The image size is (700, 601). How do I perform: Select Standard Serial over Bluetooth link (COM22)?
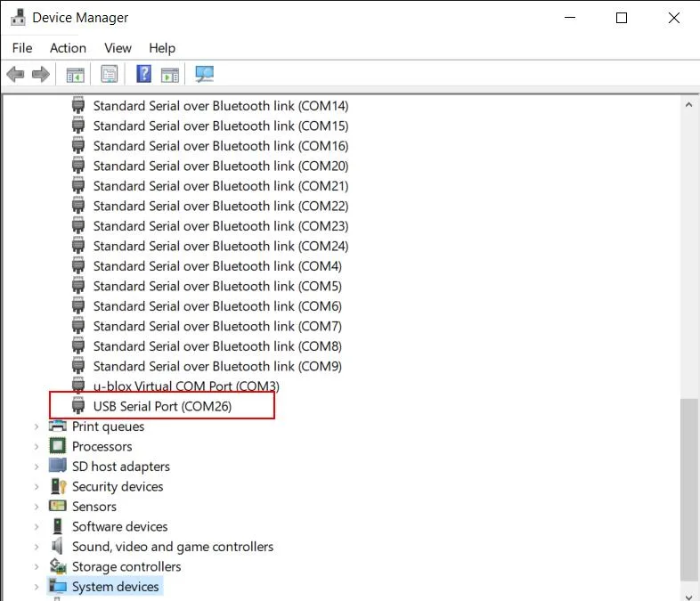[221, 207]
